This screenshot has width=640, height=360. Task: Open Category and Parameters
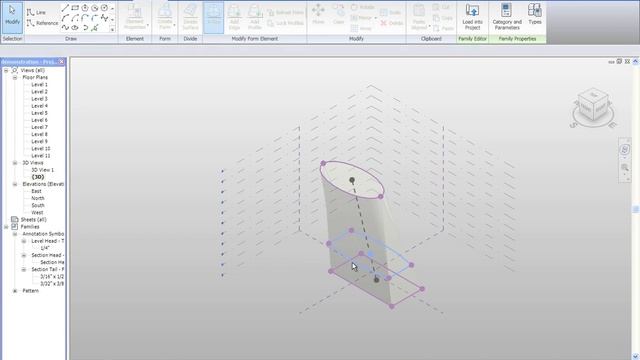[507, 17]
